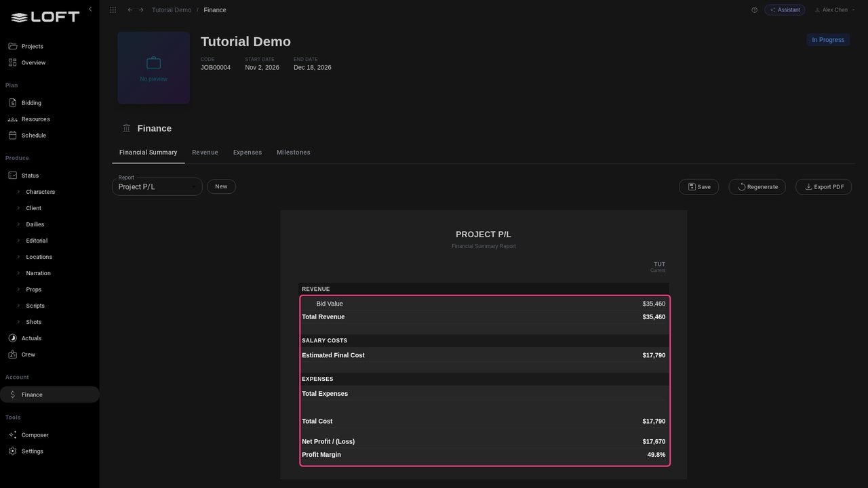Screen dimensions: 868x488
Task: Switch to the Milestones tab
Action: (294, 152)
